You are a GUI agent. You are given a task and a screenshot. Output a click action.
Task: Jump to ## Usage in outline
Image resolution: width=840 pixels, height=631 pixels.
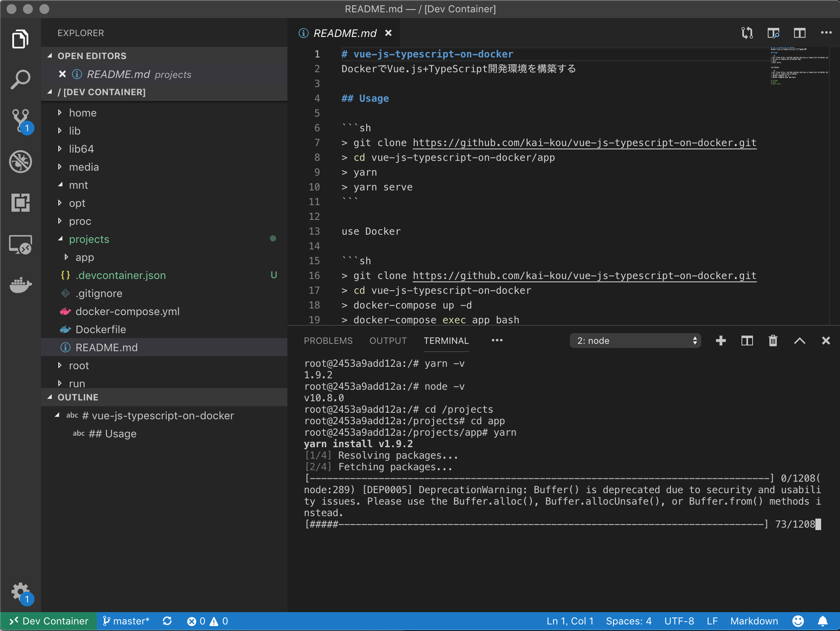coord(164,433)
